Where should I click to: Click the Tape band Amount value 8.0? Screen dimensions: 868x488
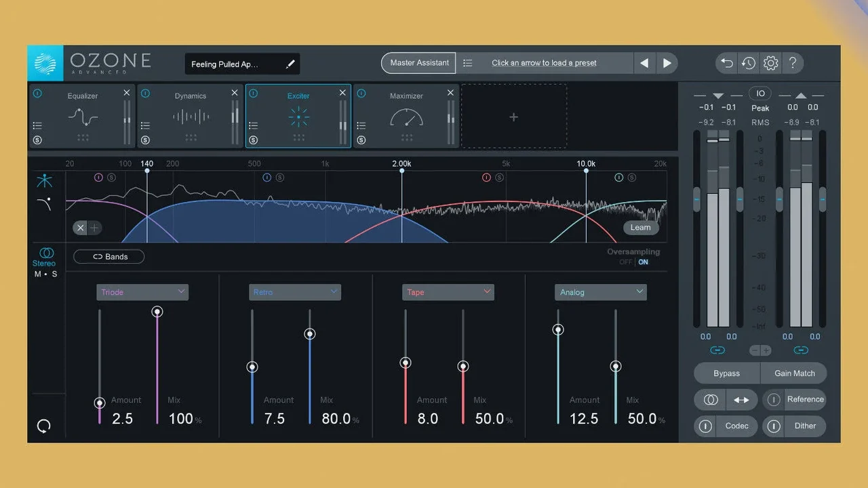click(x=428, y=419)
